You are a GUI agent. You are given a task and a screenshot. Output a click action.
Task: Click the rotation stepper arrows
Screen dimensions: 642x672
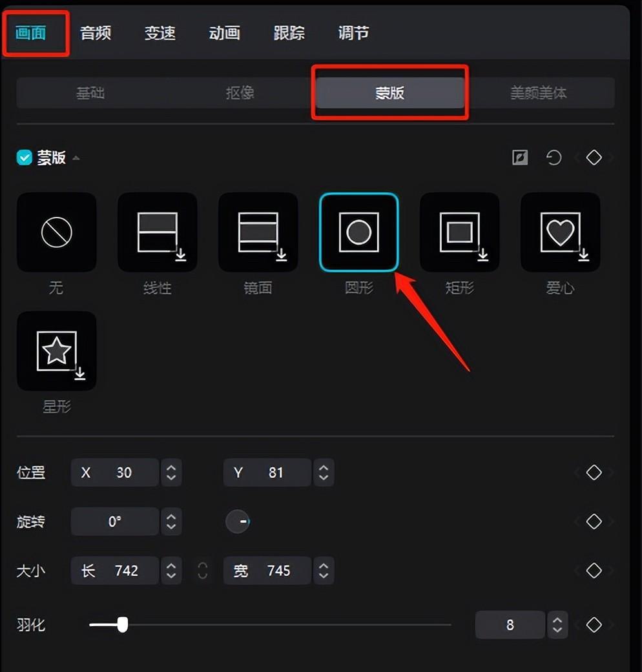click(x=171, y=522)
